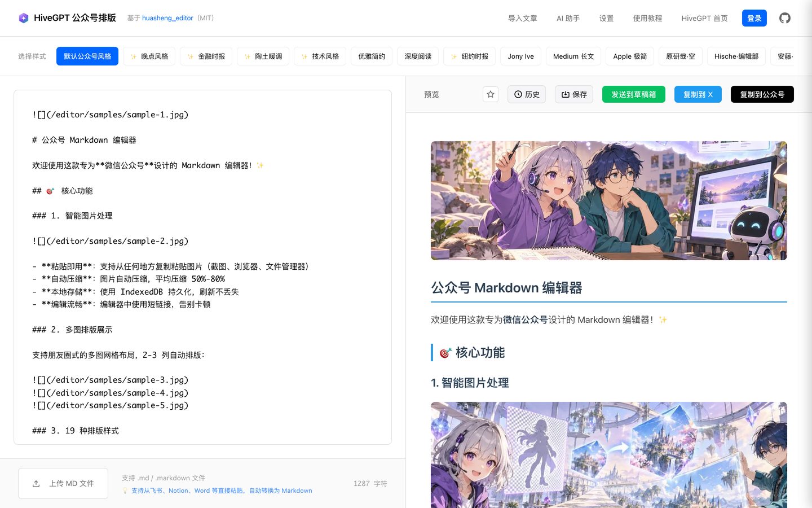
Task: Go to 设置 in the top navigation
Action: pyautogui.click(x=607, y=18)
